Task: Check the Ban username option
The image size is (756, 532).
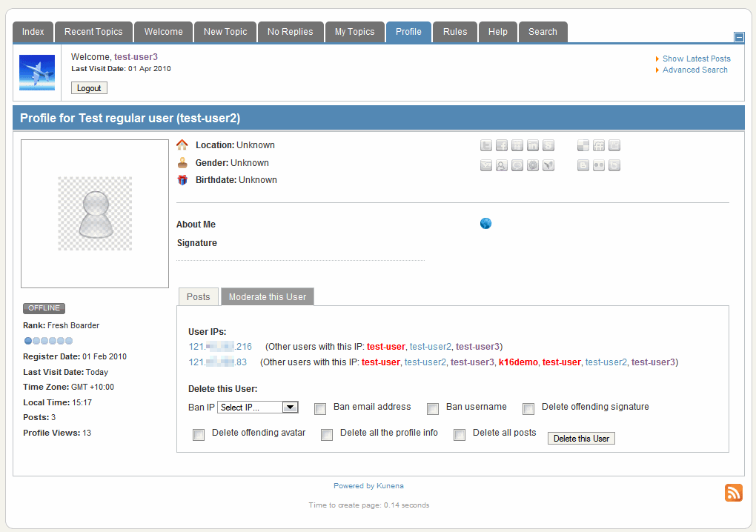Action: coord(433,409)
